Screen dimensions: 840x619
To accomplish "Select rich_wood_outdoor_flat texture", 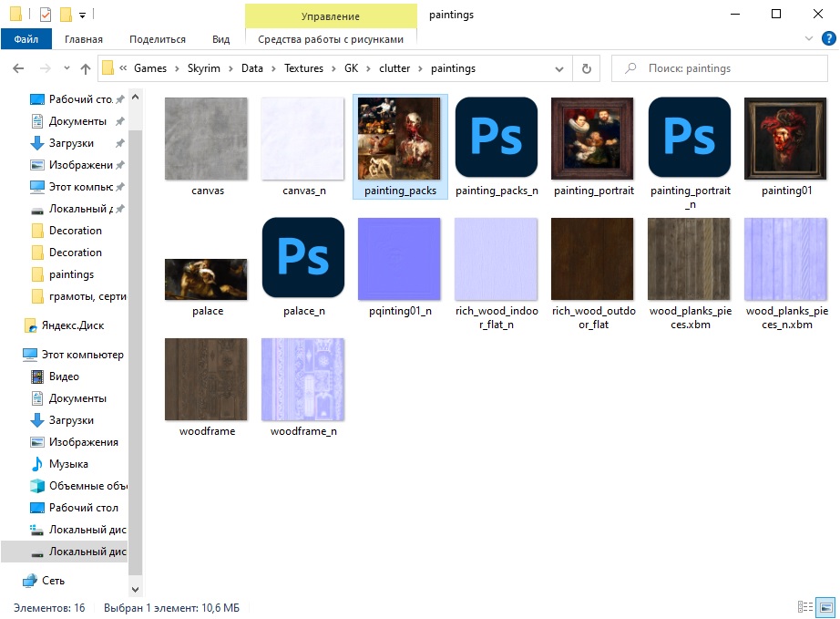I will [x=592, y=273].
